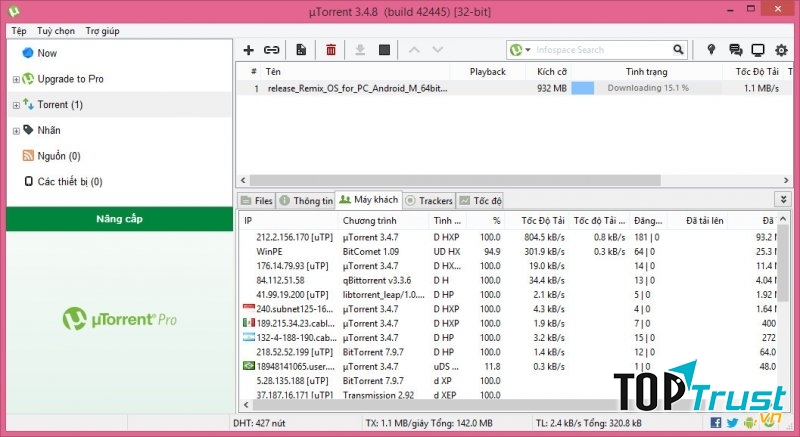
Task: Click Argentina flag icon beside 132-4-188-190 peer
Action: (248, 337)
